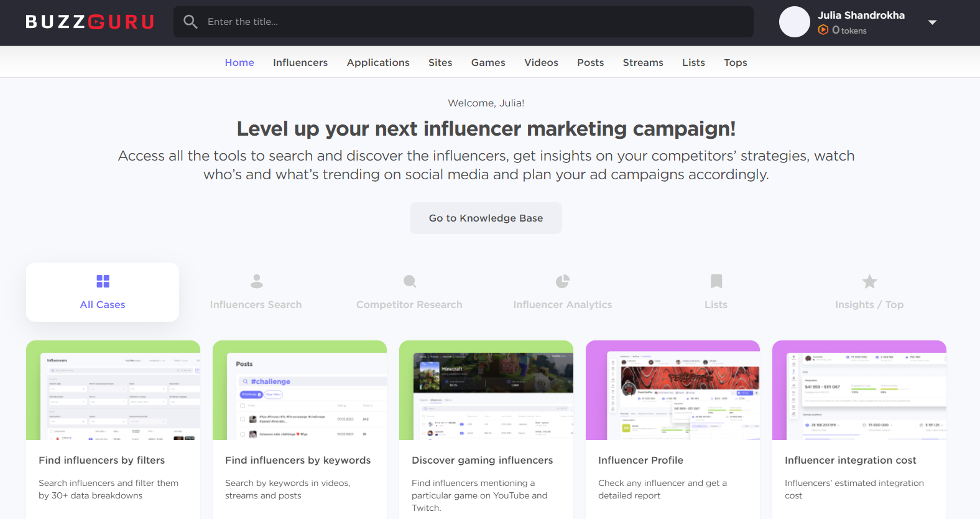Screen dimensions: 980x519
Task: Open the Applications menu item
Action: coord(378,62)
